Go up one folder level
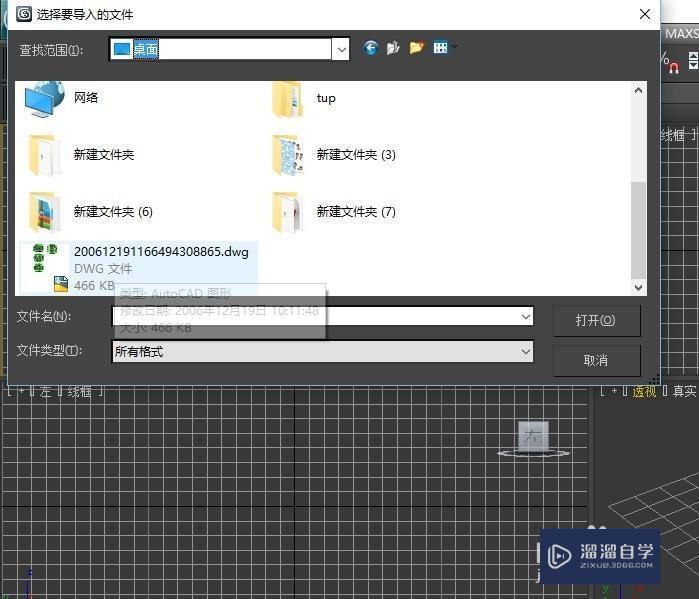The width and height of the screenshot is (699, 599). (x=393, y=48)
